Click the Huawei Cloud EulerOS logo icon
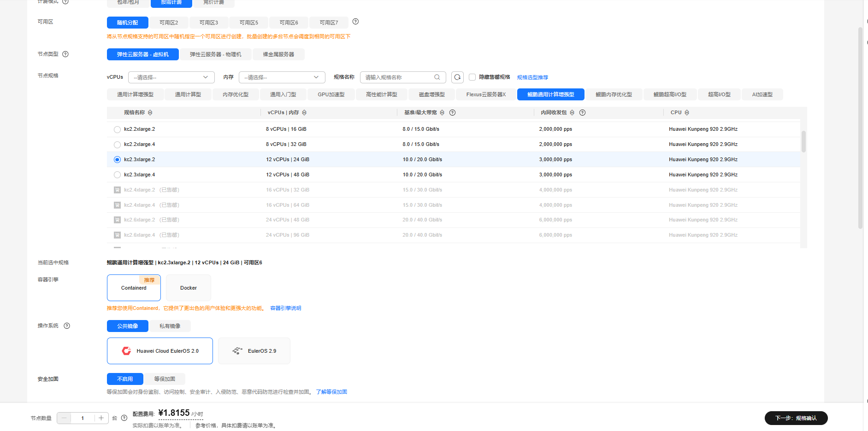868x431 pixels. tap(126, 351)
